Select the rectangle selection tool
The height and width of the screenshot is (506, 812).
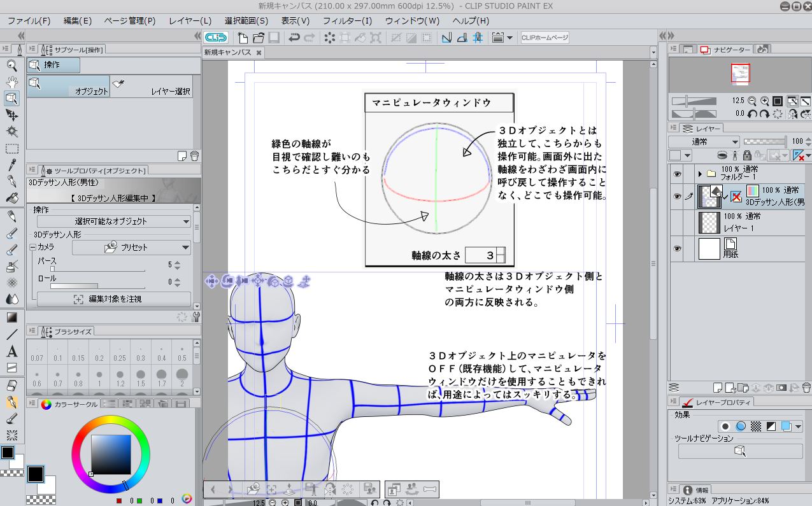(x=11, y=148)
